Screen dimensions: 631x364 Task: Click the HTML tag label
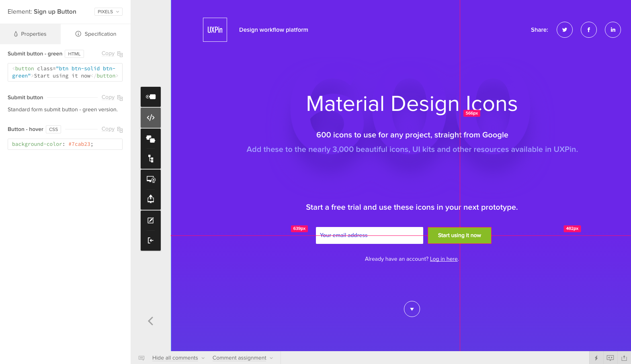tap(74, 54)
